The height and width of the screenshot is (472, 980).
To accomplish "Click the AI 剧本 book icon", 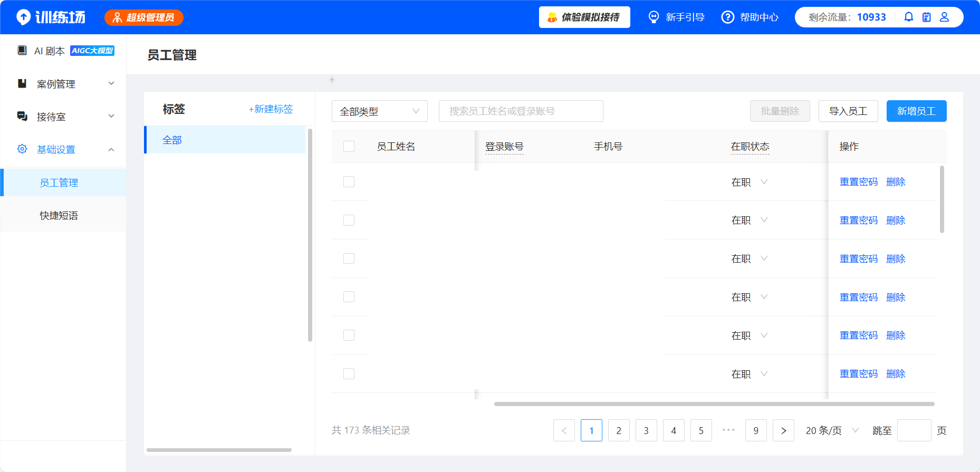I will tap(22, 51).
